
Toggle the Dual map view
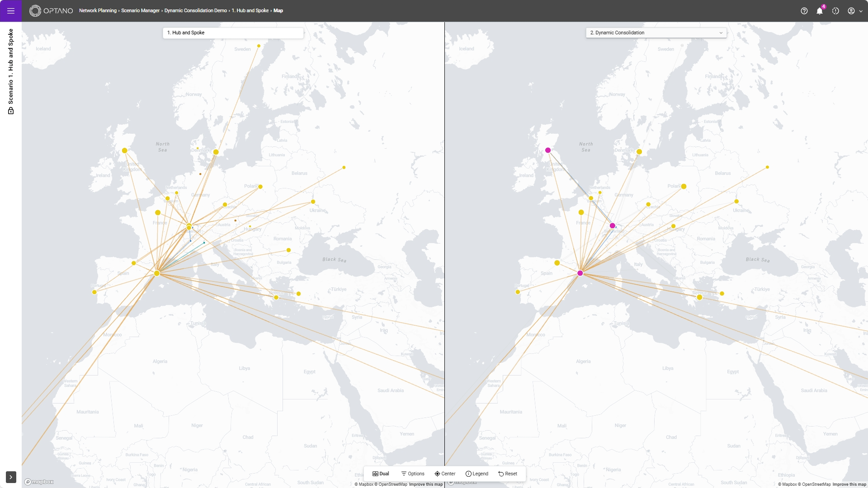(381, 474)
